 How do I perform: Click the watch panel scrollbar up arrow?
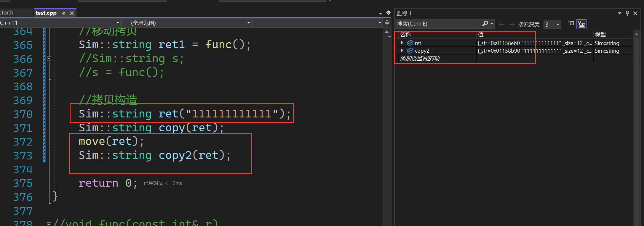(x=636, y=34)
